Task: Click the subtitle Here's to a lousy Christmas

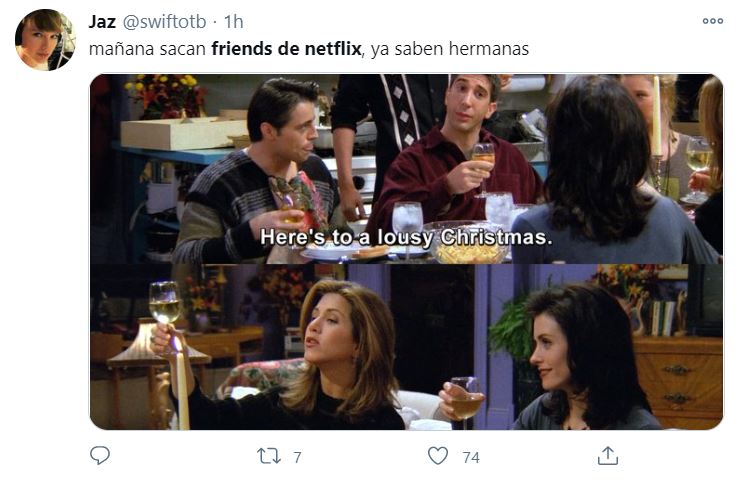Action: [406, 237]
